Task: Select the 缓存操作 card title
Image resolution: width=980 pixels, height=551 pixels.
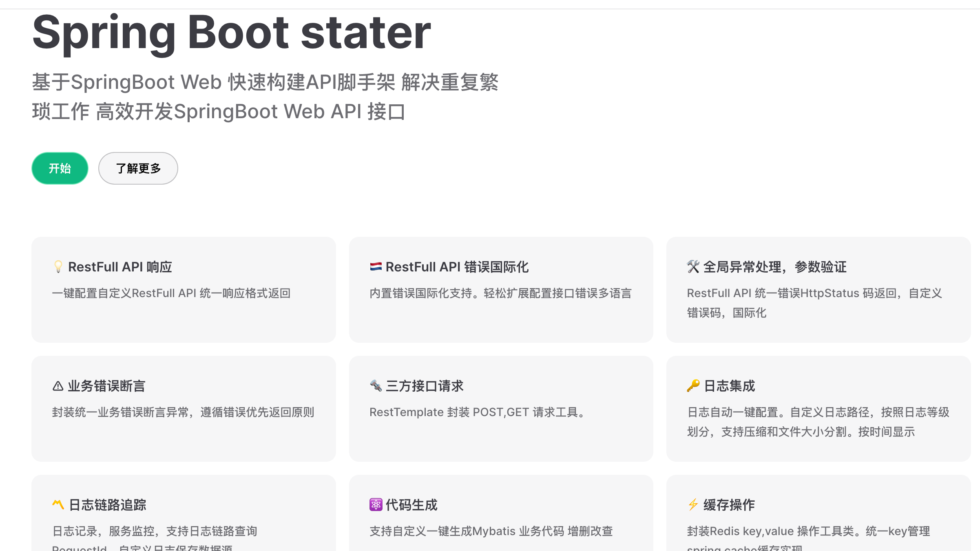Action: [x=729, y=505]
